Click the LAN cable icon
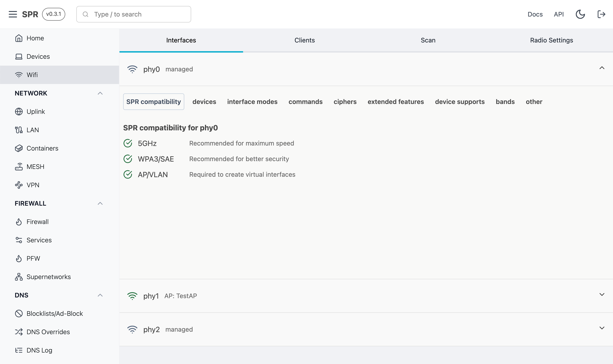 point(19,130)
